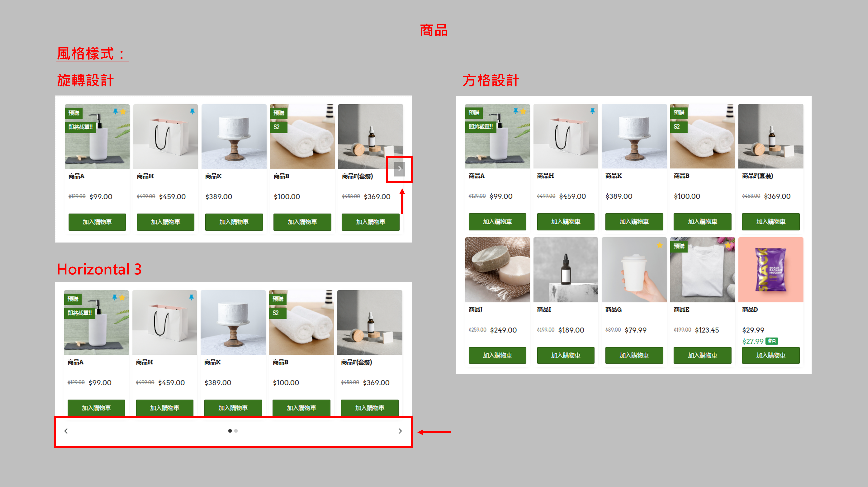Viewport: 868px width, 487px height.
Task: Click the previous arrow in Horizontal 3 pagination
Action: click(x=66, y=431)
